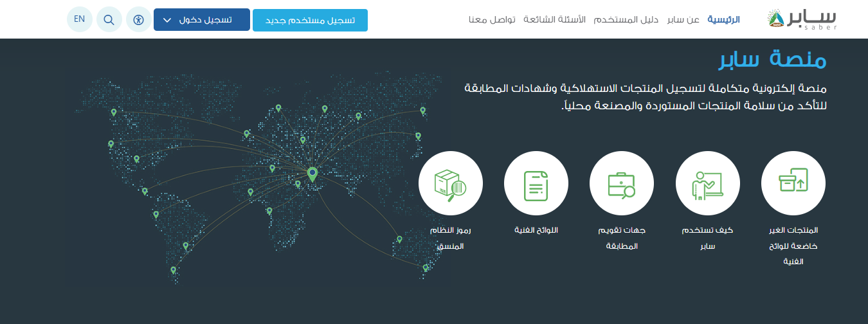
Task: Open المنتجات الغير خاضعة للوائح الفنية label
Action: tap(793, 246)
